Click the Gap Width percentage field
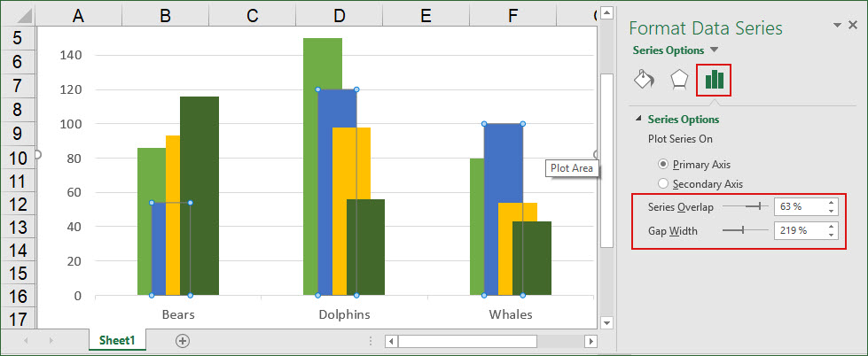This screenshot has width=868, height=356. coord(798,231)
